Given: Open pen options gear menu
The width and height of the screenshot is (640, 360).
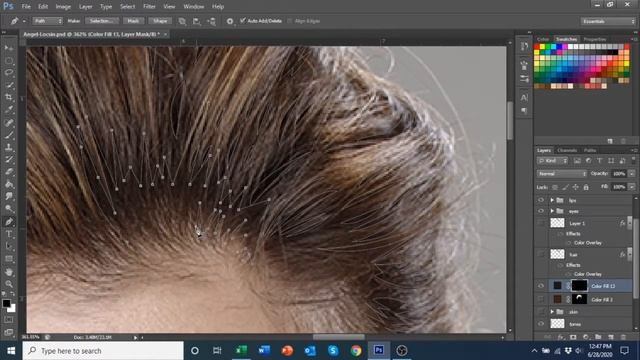Looking at the screenshot, I should coord(230,21).
